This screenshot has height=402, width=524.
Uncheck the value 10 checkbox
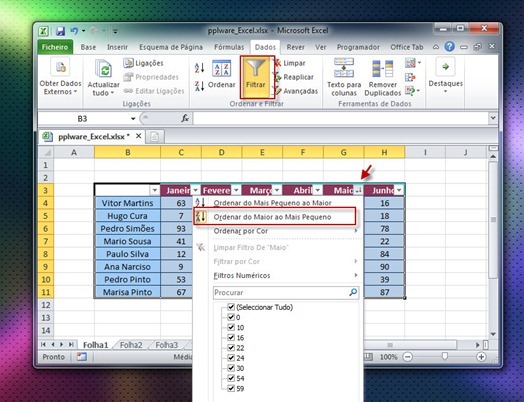(231, 327)
